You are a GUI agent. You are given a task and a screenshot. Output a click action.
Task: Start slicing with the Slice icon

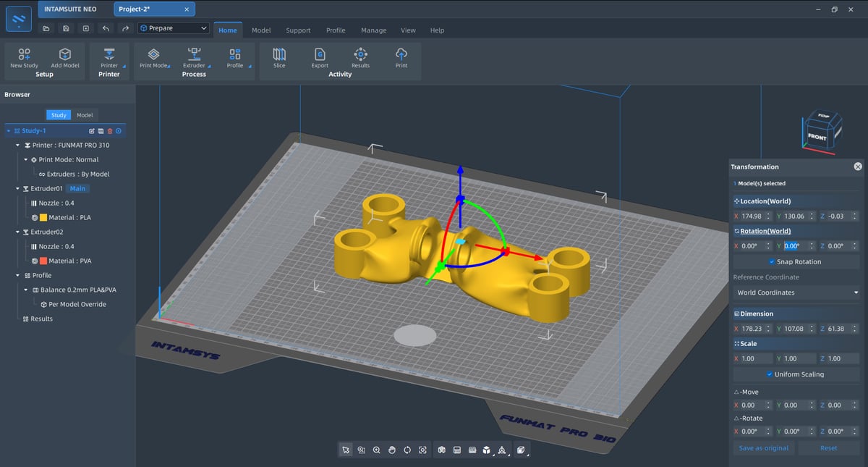coord(279,54)
